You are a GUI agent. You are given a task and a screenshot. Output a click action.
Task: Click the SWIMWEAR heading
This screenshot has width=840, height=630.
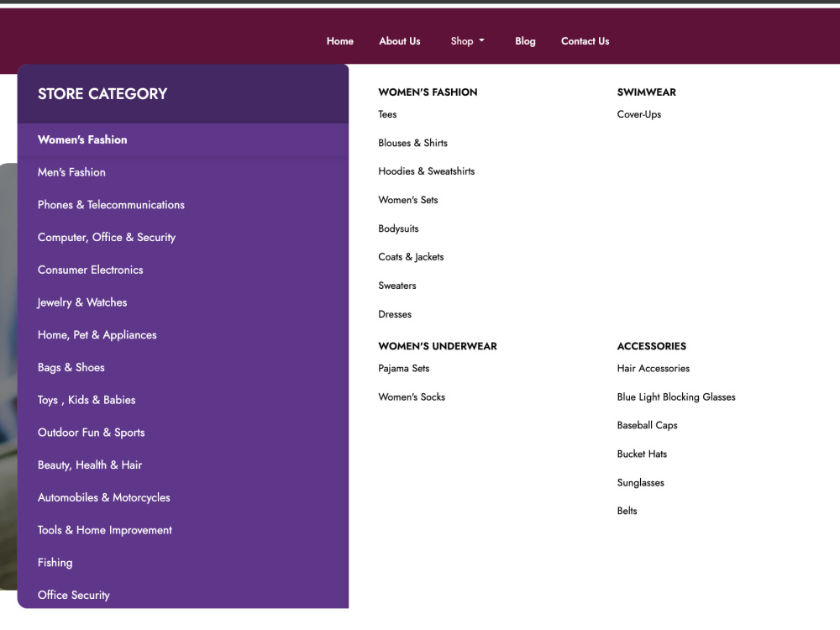click(647, 92)
